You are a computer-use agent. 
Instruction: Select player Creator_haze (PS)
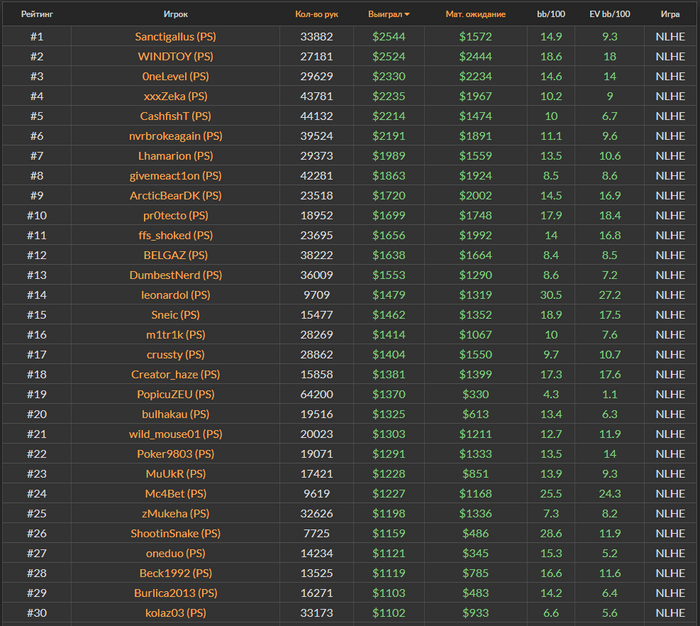[x=175, y=374]
